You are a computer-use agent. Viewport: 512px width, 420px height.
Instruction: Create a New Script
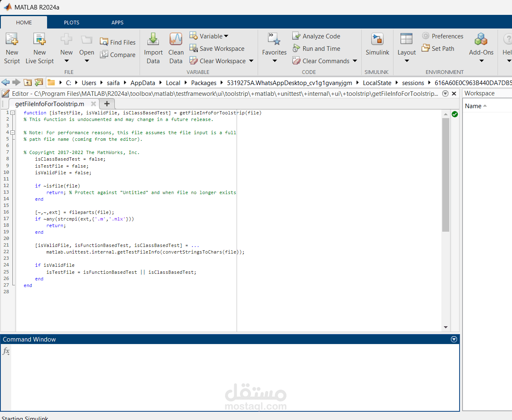point(12,49)
